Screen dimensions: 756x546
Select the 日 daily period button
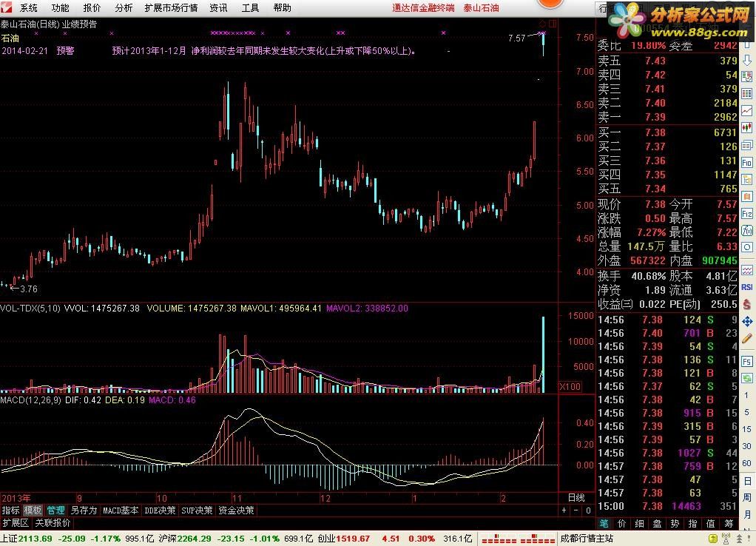tap(747, 481)
